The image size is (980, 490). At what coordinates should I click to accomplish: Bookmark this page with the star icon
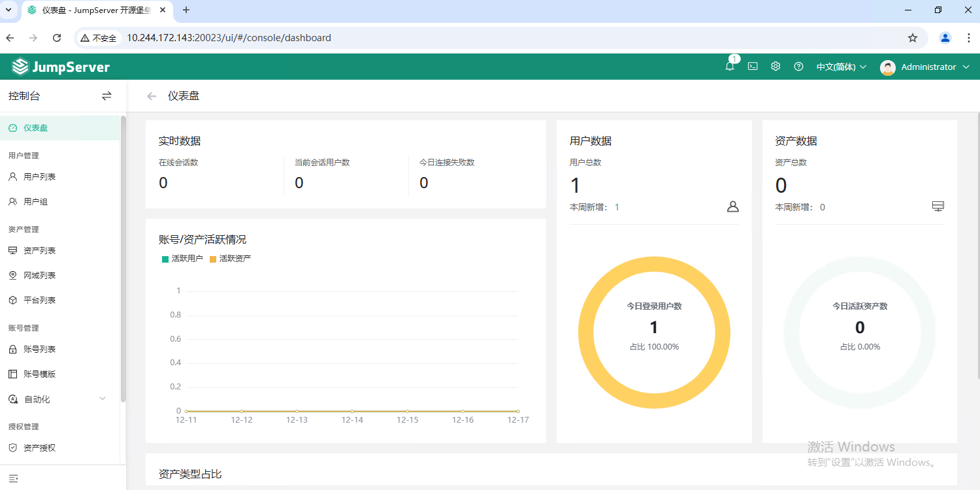[x=913, y=38]
